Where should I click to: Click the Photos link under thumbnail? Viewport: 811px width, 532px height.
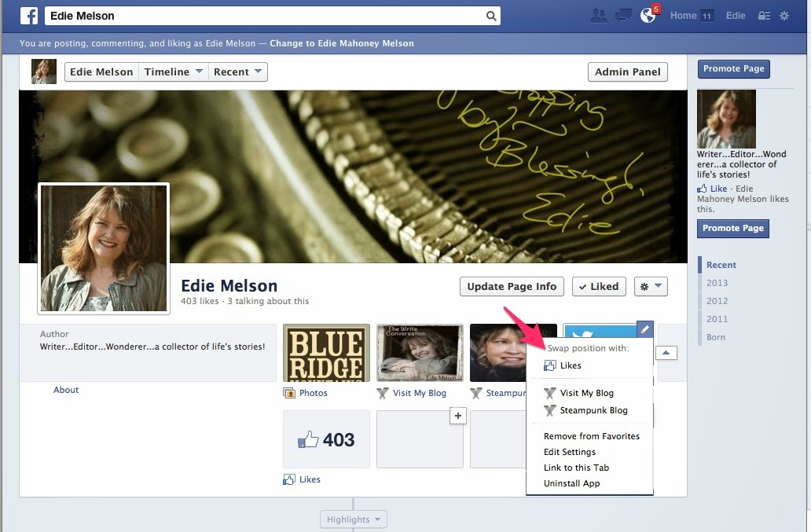[x=314, y=393]
